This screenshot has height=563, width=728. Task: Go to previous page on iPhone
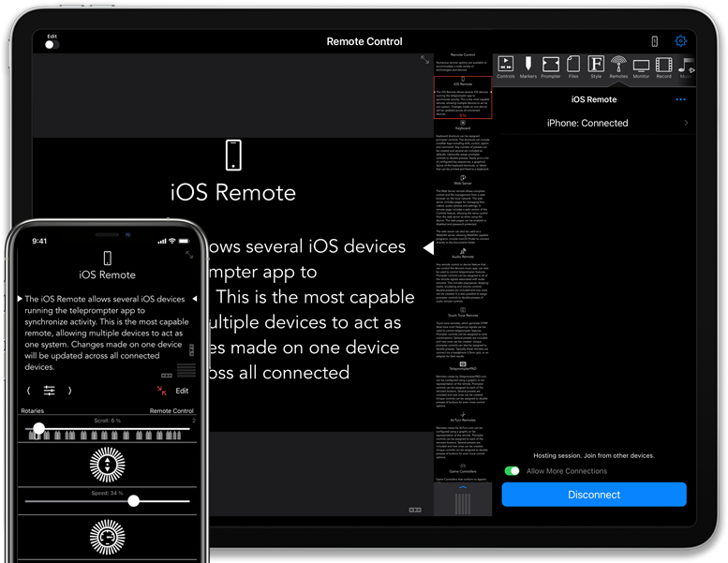click(29, 391)
